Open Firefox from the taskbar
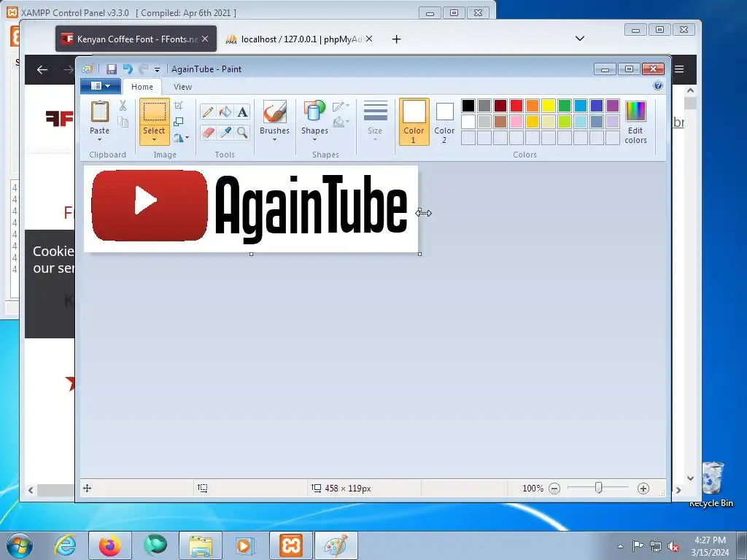This screenshot has width=747, height=560. click(x=110, y=545)
